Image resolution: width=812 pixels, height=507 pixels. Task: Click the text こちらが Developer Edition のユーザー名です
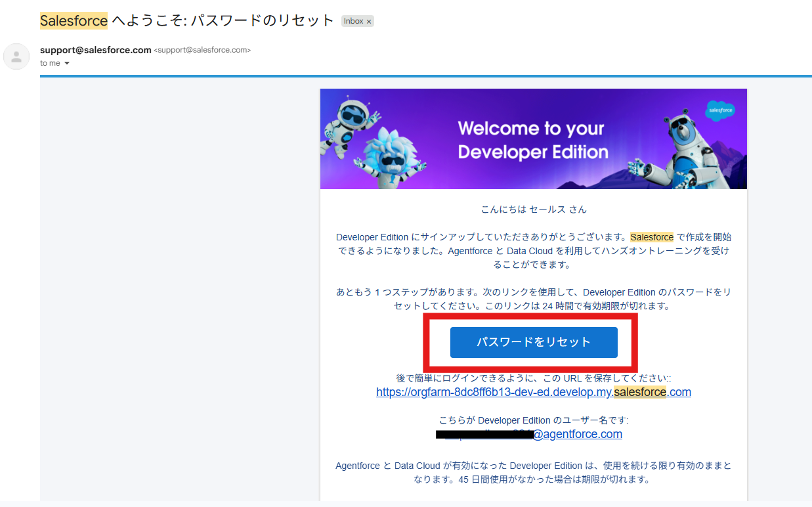(534, 420)
